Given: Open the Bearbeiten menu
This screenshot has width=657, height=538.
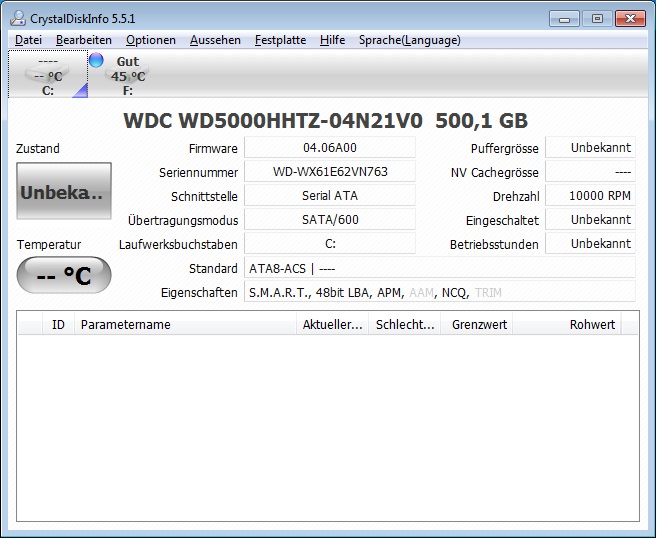Looking at the screenshot, I should (x=84, y=40).
